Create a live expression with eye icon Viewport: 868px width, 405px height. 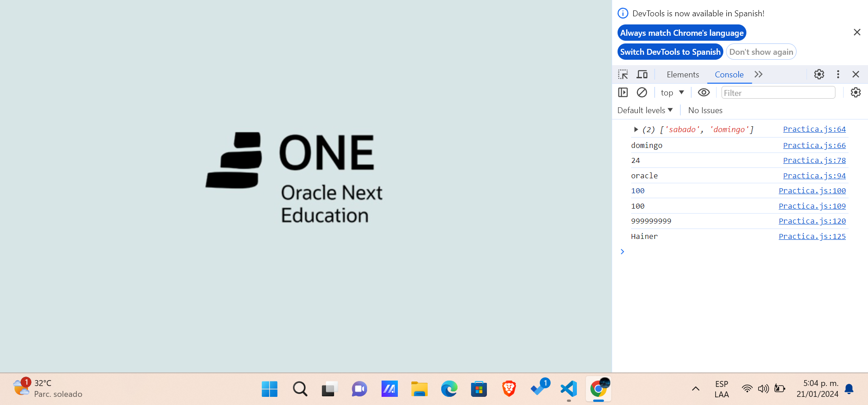tap(704, 92)
